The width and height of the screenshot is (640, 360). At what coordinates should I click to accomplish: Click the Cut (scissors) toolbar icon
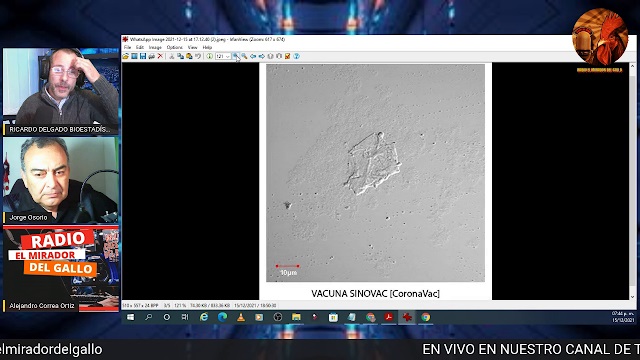172,56
